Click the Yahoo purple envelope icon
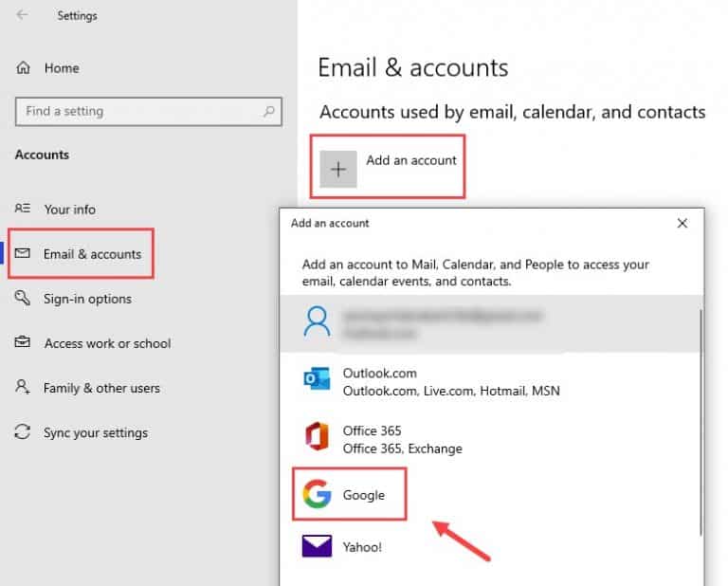728x586 pixels. pos(318,546)
